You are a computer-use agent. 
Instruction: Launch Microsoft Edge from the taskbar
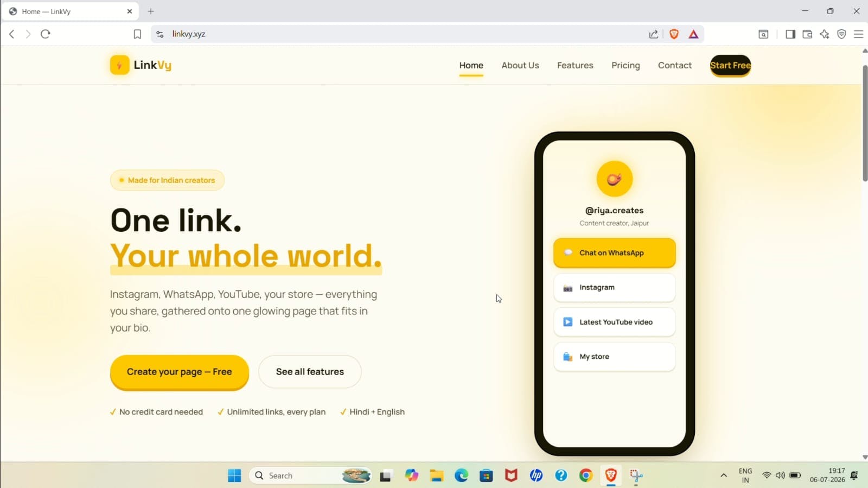(x=461, y=476)
